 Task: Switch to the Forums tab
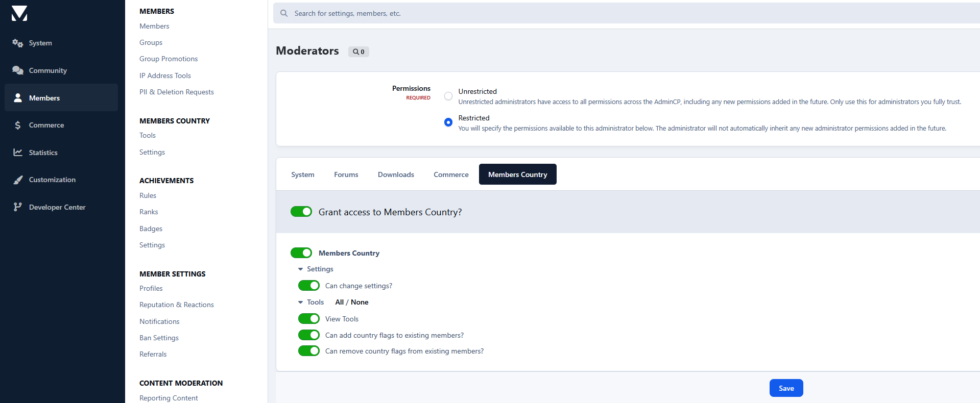click(x=346, y=174)
